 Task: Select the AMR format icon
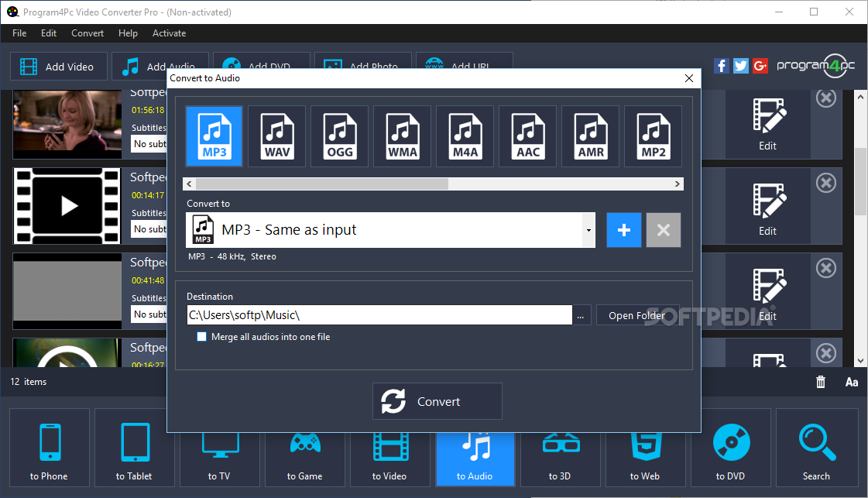pyautogui.click(x=591, y=136)
